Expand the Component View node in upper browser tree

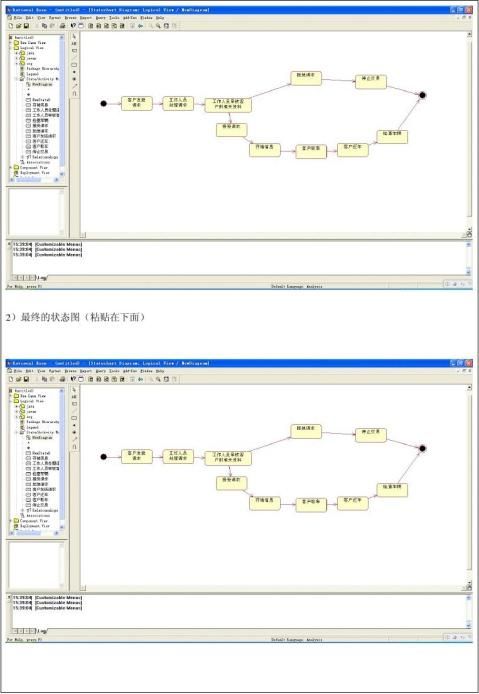tap(11, 168)
